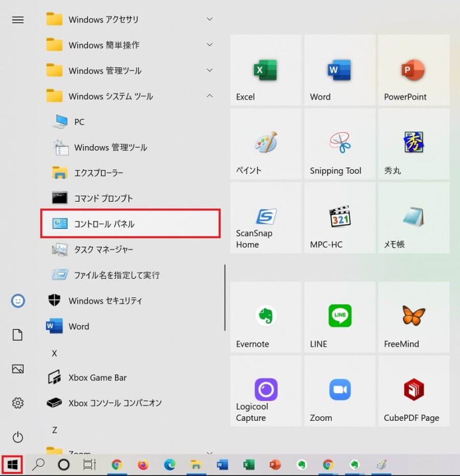
Task: Launch Word from the pinned tiles
Action: pos(340,70)
